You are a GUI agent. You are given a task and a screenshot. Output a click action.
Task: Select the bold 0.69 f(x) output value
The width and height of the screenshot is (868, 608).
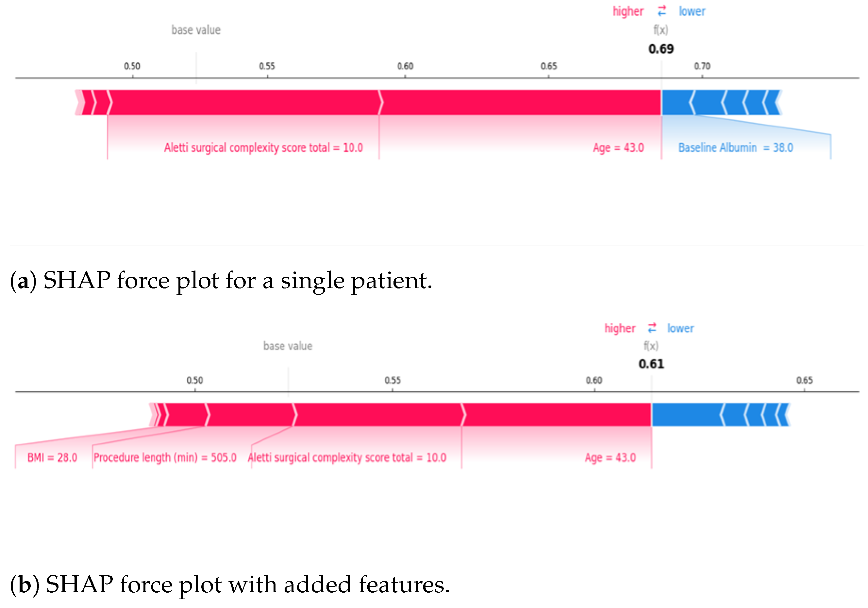[661, 49]
